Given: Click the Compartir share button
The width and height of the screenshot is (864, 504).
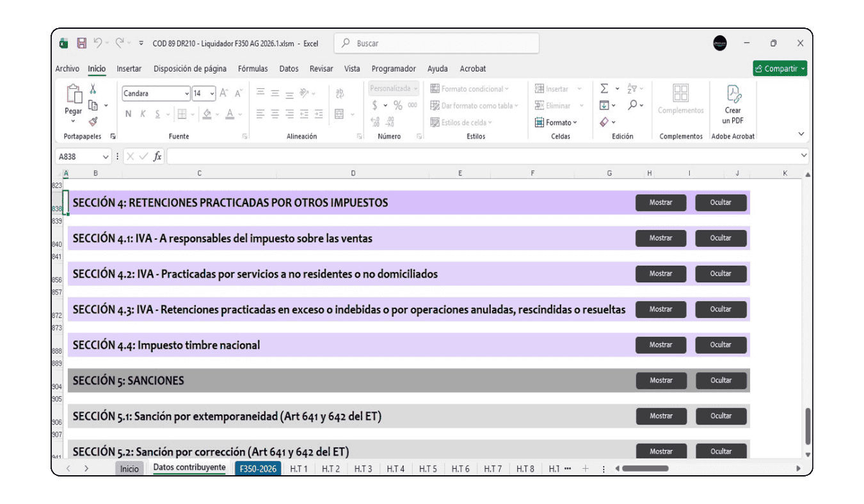Looking at the screenshot, I should pos(780,69).
